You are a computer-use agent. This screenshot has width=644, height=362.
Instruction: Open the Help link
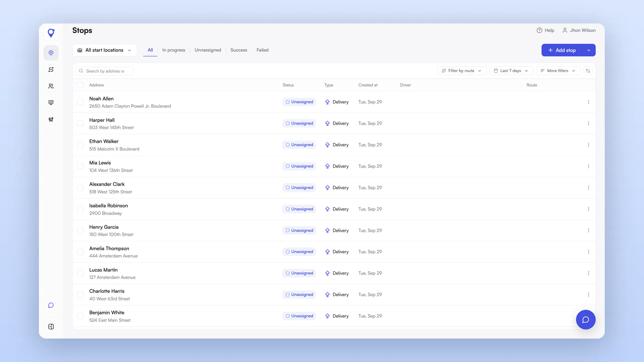pos(545,30)
